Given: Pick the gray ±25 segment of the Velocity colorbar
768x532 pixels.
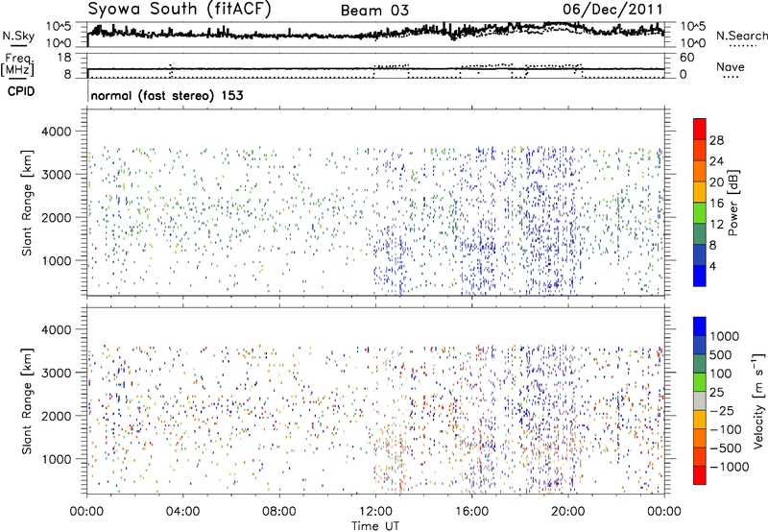Looking at the screenshot, I should pos(700,400).
